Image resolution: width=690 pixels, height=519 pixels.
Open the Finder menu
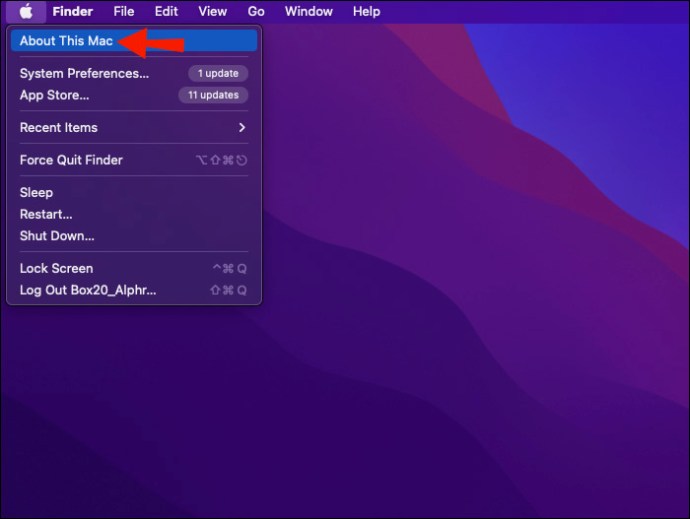point(73,11)
